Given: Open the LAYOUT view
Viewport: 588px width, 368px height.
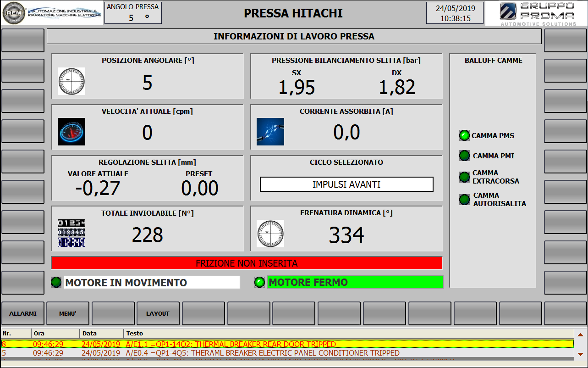Looking at the screenshot, I should click(x=158, y=313).
